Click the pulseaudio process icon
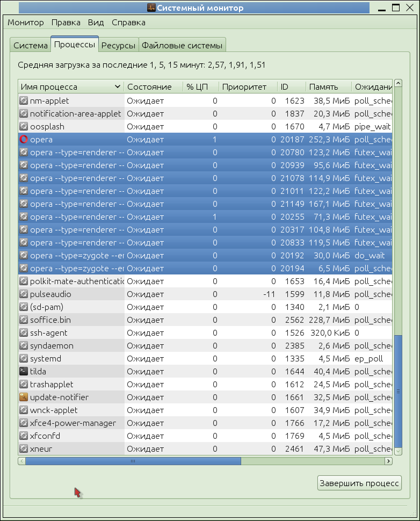The width and height of the screenshot is (420, 521). [x=24, y=294]
